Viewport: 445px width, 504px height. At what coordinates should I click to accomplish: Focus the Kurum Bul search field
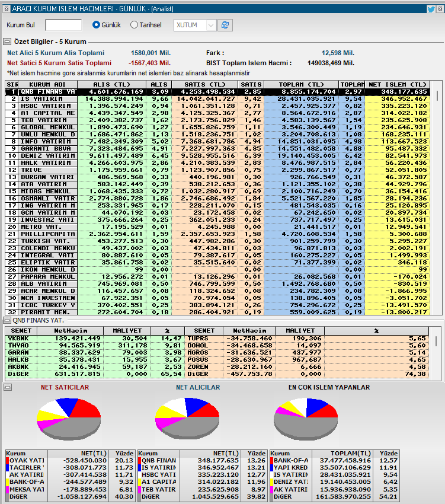(63, 25)
